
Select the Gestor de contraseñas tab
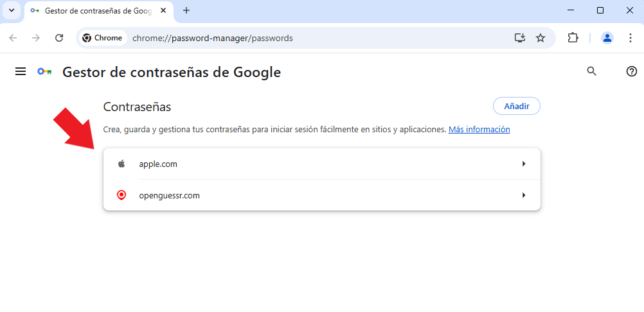pos(98,11)
